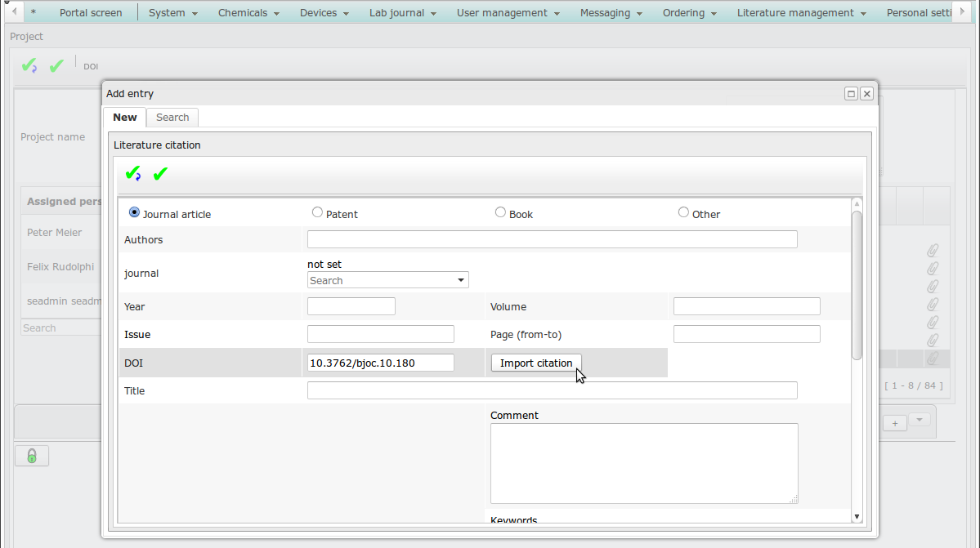
Task: Click the plain green check save icon in dialog
Action: [160, 174]
